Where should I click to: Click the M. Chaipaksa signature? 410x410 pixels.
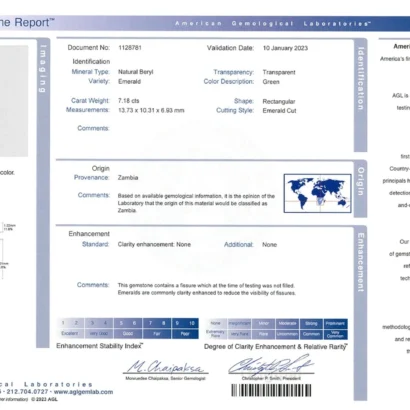coord(166,367)
